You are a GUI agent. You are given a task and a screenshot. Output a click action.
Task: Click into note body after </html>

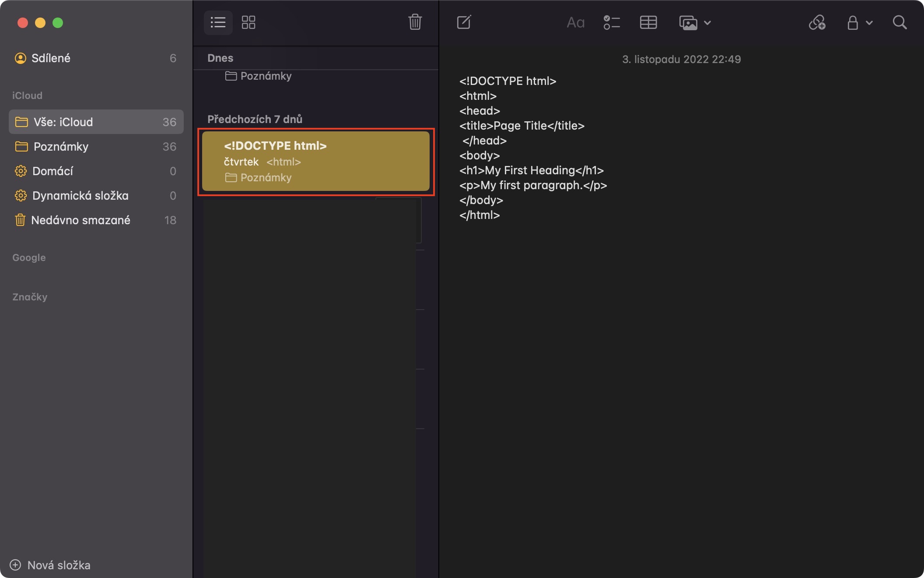(x=507, y=215)
